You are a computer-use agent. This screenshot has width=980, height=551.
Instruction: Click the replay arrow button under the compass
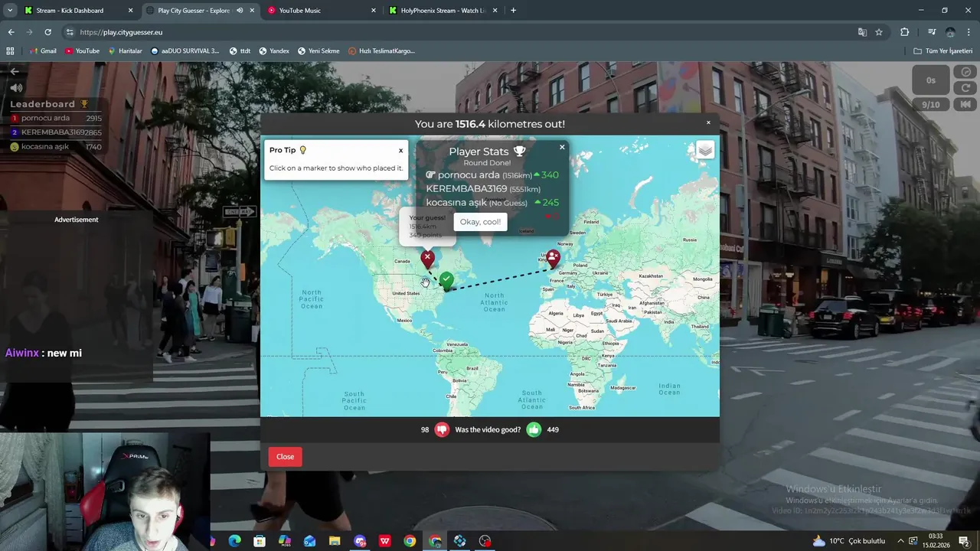pyautogui.click(x=965, y=88)
